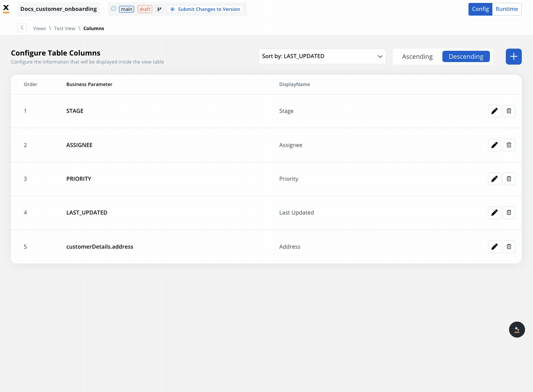533x392 pixels.
Task: Edit the STAGE column row
Action: (x=494, y=111)
